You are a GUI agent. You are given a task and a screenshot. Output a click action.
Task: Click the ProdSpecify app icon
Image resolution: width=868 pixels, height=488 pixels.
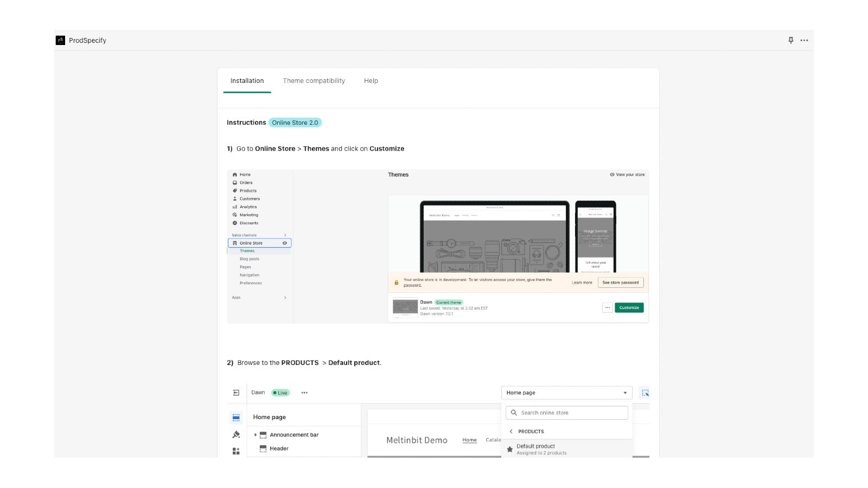(x=61, y=40)
